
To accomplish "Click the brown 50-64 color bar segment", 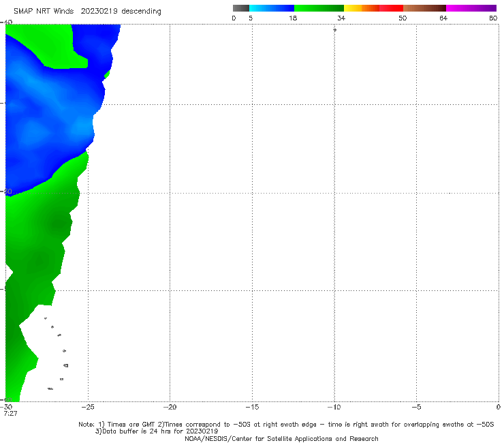I will [424, 8].
